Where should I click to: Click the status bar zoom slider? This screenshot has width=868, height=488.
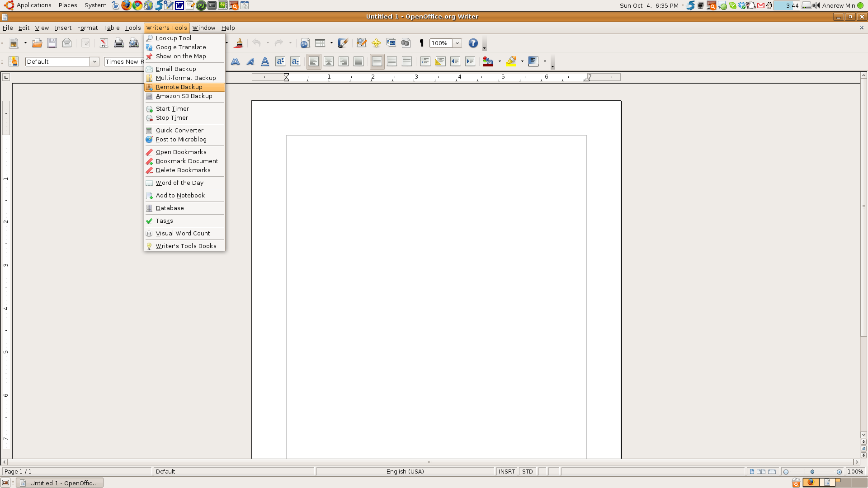[x=812, y=472]
